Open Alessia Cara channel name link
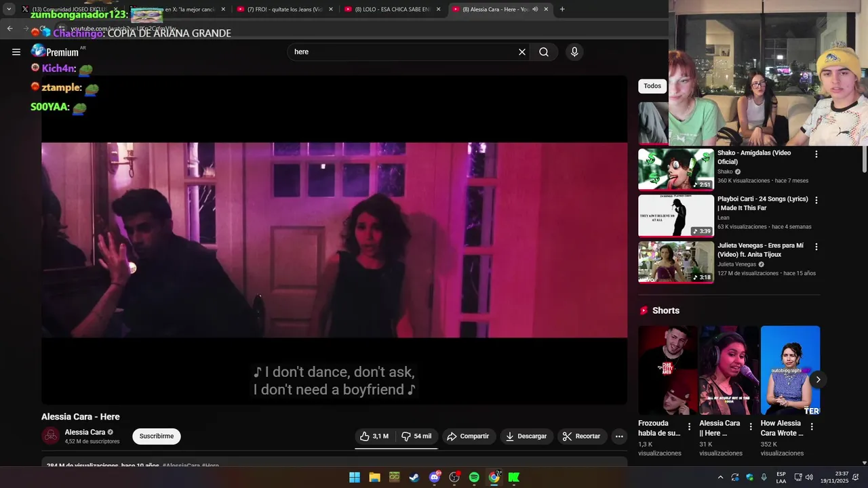 tap(85, 432)
